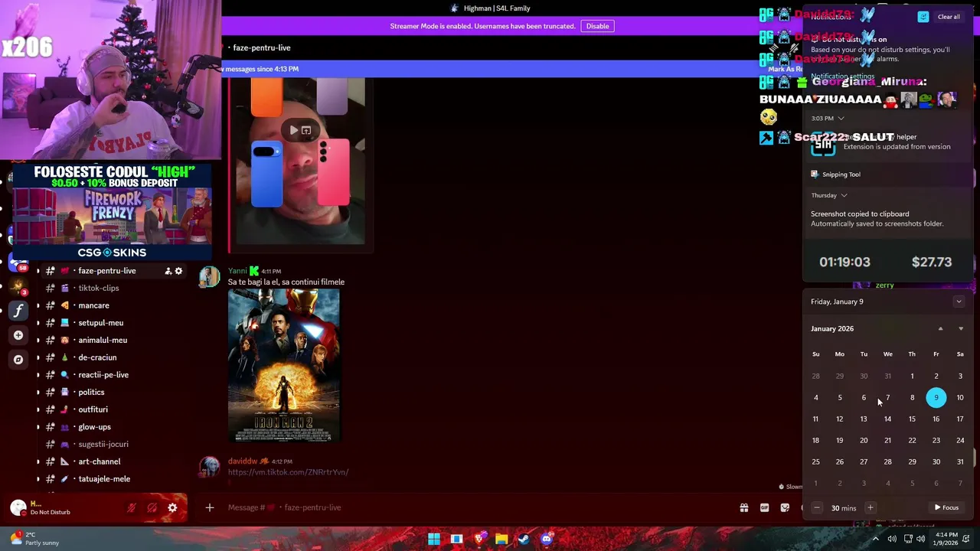The width and height of the screenshot is (980, 551).
Task: Open Discord from the taskbar
Action: tap(546, 539)
